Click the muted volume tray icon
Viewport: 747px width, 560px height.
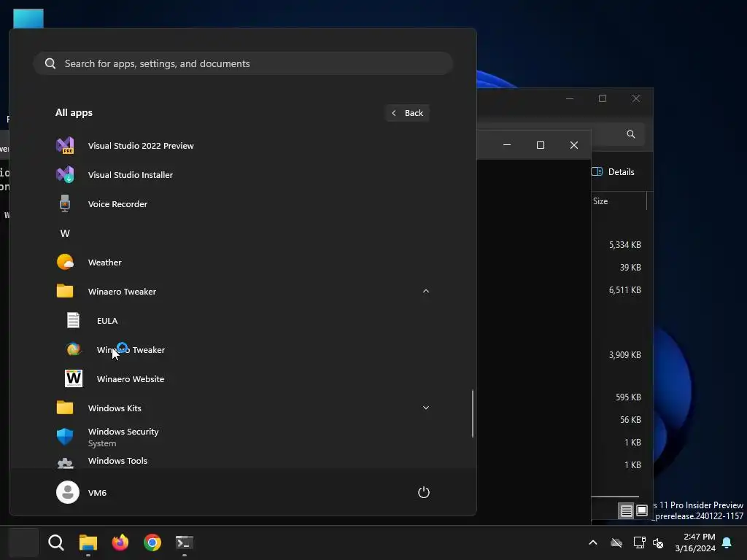(x=658, y=542)
